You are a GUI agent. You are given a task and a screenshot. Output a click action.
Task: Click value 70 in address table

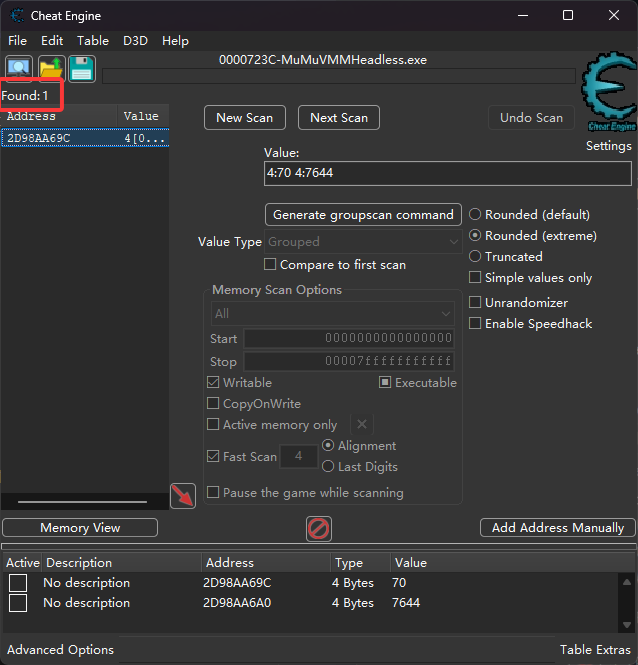tap(399, 583)
